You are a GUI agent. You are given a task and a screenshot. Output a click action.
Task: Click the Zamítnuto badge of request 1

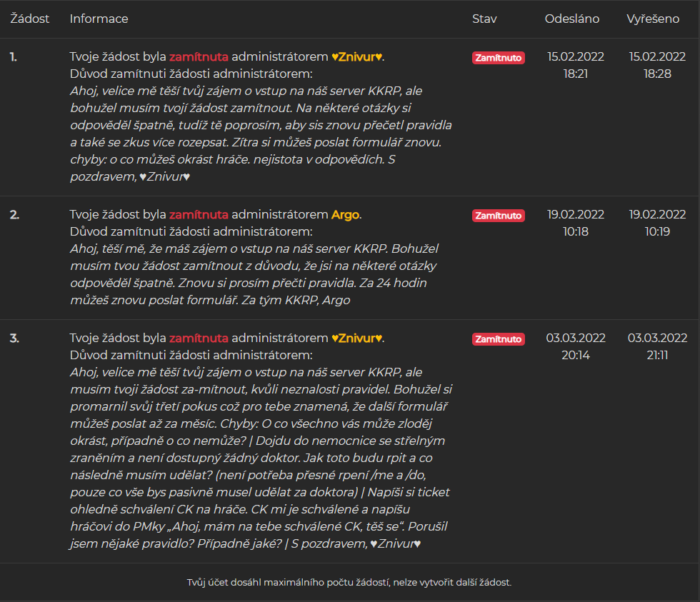[498, 58]
